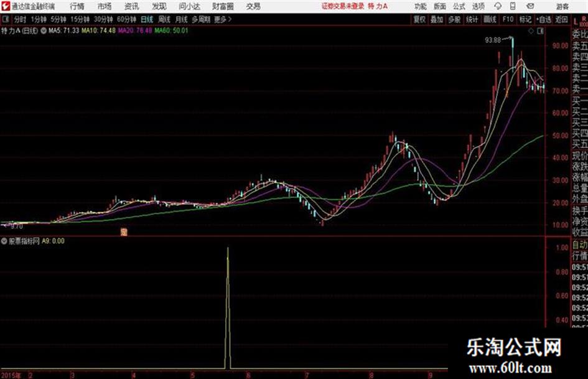This screenshot has width=588, height=379.
Task: Open the 选项 menu
Action: pos(478,6)
